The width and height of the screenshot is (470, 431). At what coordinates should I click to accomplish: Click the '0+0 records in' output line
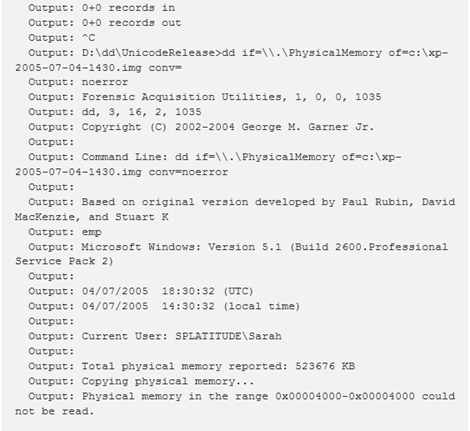[x=101, y=8]
